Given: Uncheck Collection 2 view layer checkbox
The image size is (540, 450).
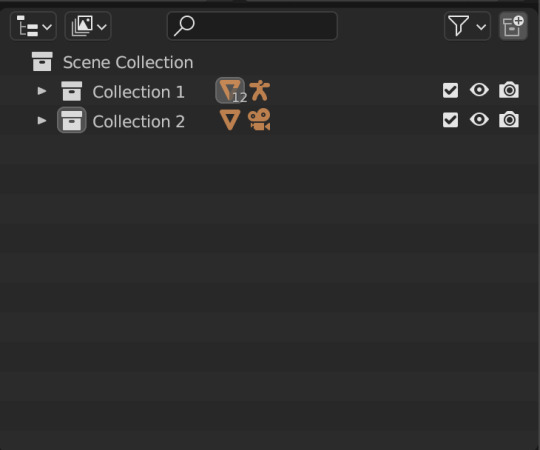Looking at the screenshot, I should tap(450, 120).
